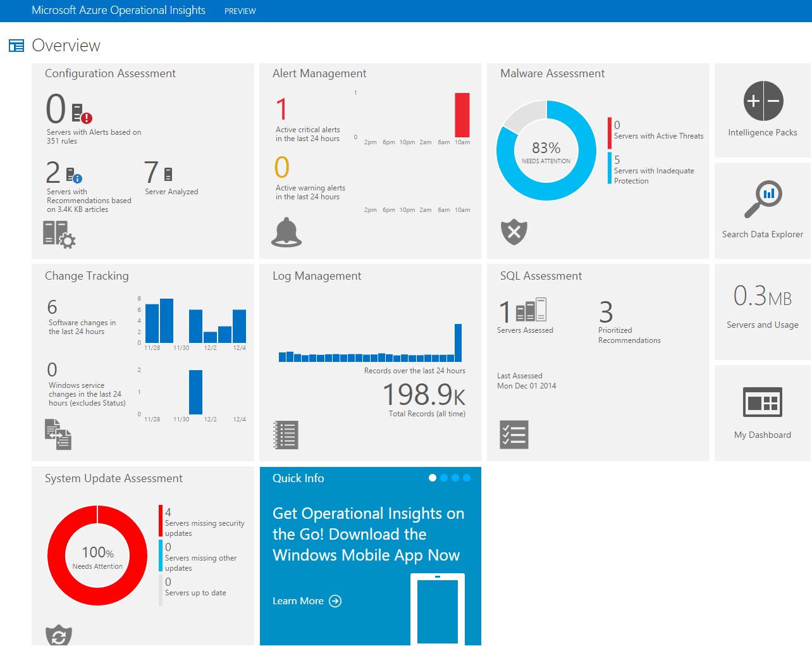Select the third Quick Info carousel dot
812x646 pixels.
coord(455,478)
